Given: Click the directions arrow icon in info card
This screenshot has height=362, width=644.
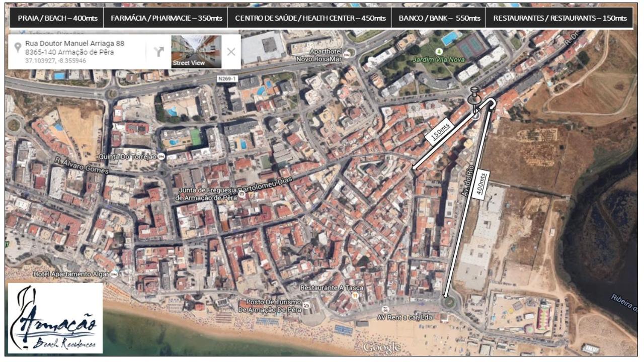Looking at the screenshot, I should 158,51.
